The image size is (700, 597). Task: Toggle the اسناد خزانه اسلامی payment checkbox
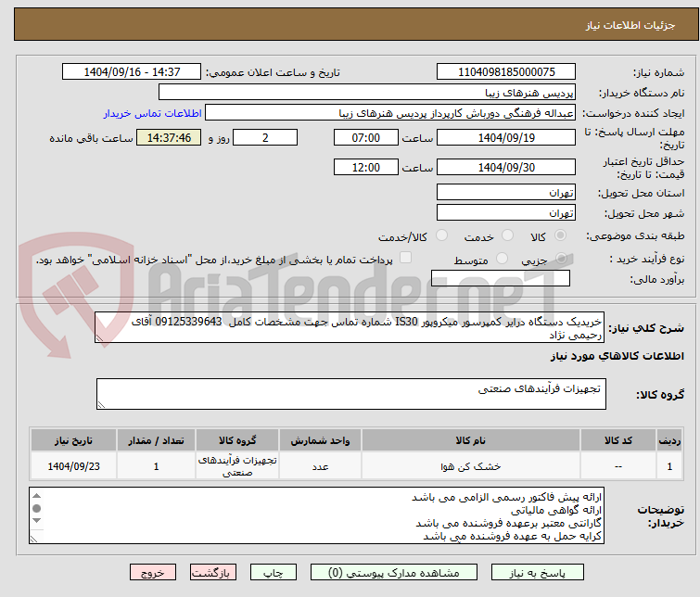point(405,258)
